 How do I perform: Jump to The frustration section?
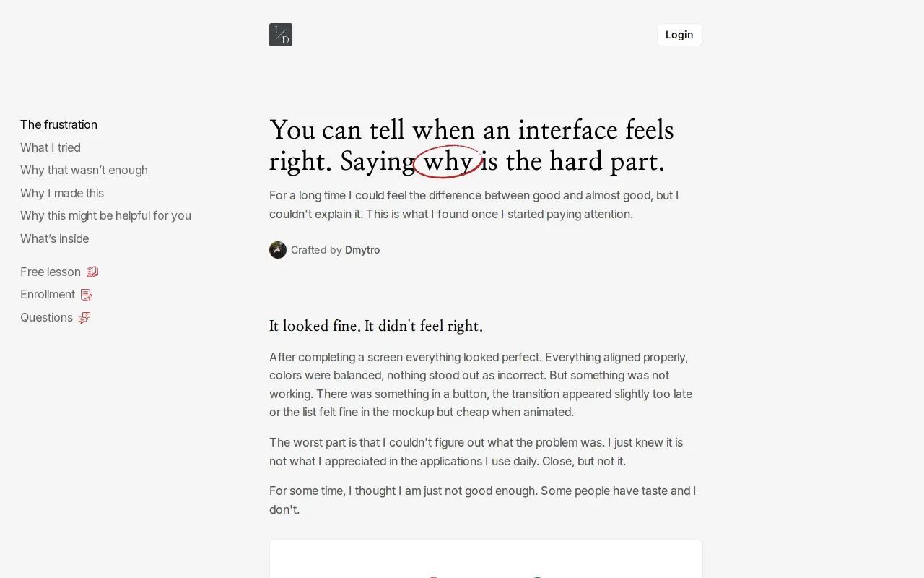pos(58,124)
